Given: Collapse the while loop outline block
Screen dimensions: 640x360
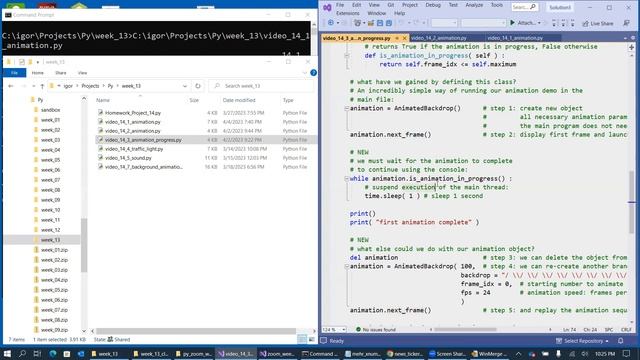Looking at the screenshot, I should pyautogui.click(x=347, y=178).
